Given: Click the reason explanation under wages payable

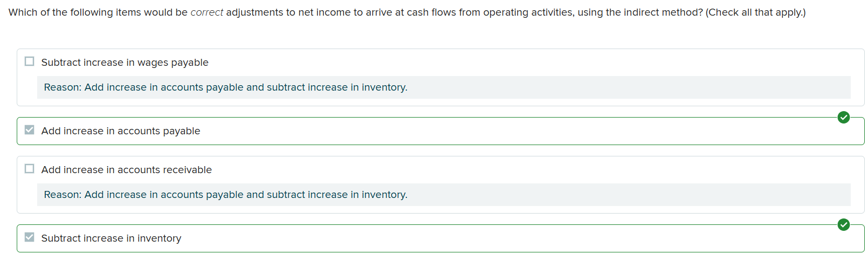Looking at the screenshot, I should coord(444,87).
